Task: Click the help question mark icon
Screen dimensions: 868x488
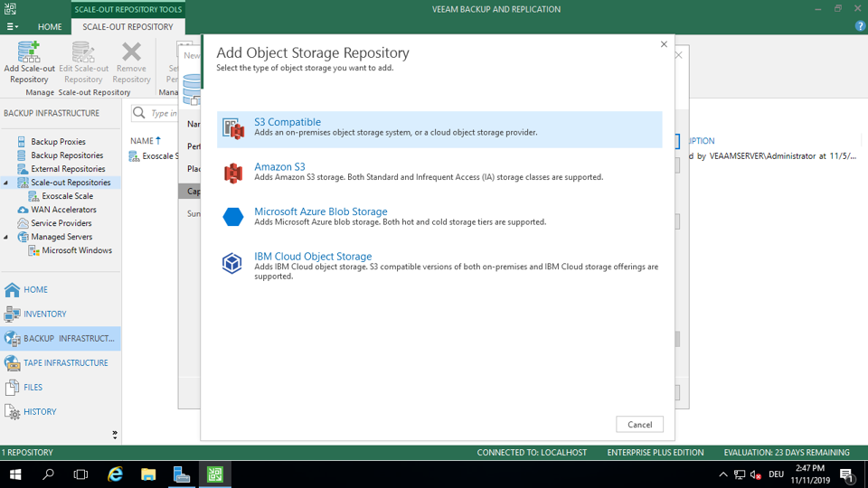Action: pos(860,26)
